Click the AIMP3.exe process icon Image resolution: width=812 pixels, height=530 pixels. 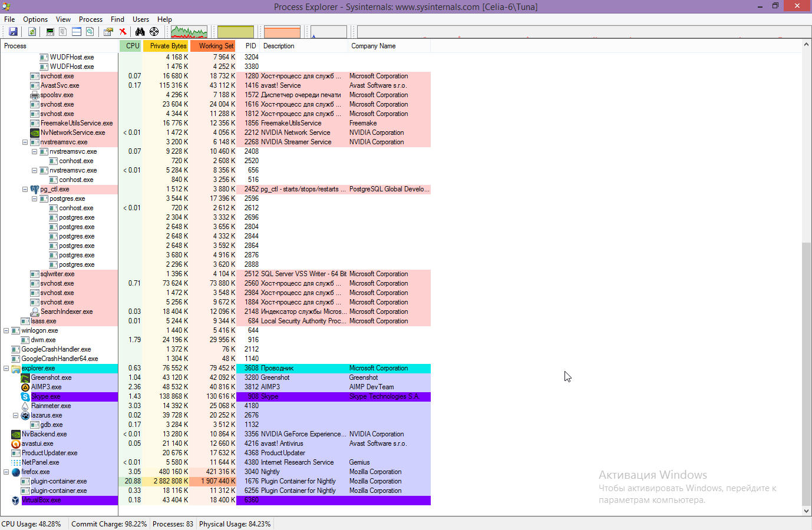click(x=25, y=387)
